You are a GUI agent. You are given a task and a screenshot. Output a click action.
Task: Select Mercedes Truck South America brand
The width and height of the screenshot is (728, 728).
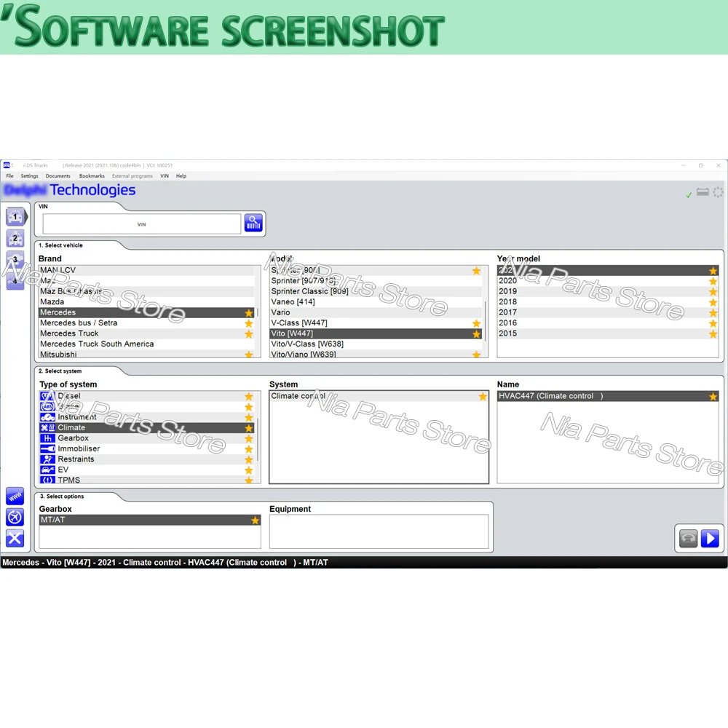(147, 344)
